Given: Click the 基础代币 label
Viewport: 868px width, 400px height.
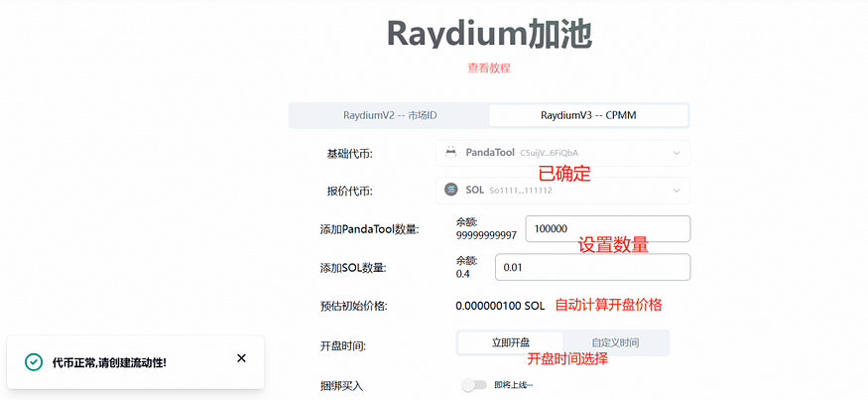Looking at the screenshot, I should [x=350, y=154].
